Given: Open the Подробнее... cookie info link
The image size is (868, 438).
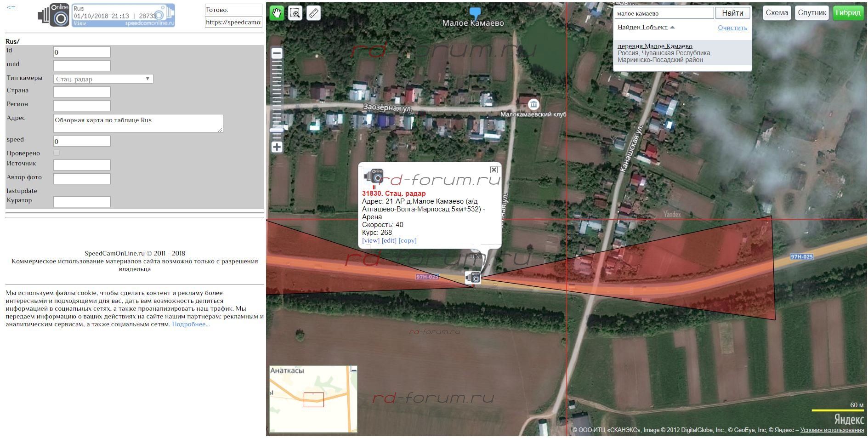Looking at the screenshot, I should coord(191,324).
